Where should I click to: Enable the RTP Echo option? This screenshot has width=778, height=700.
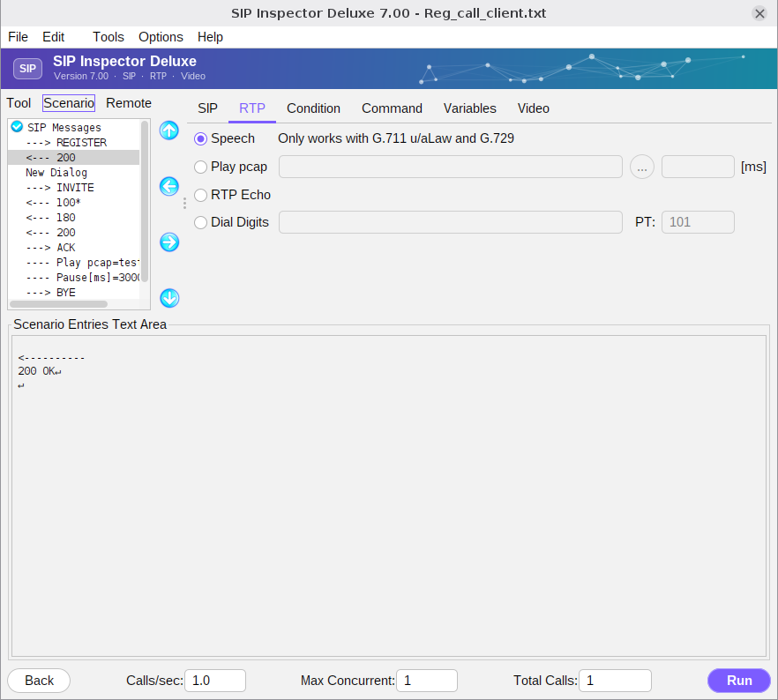(x=200, y=195)
